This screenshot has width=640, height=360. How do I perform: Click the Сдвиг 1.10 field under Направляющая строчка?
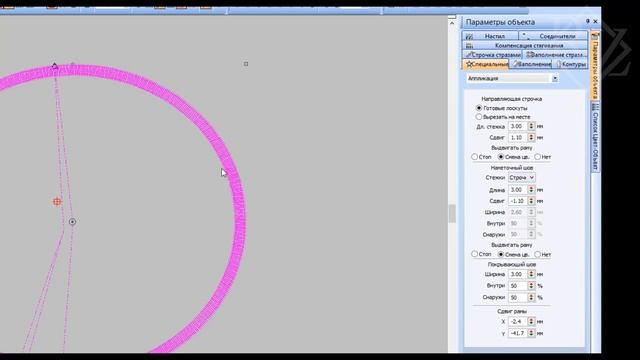(518, 138)
